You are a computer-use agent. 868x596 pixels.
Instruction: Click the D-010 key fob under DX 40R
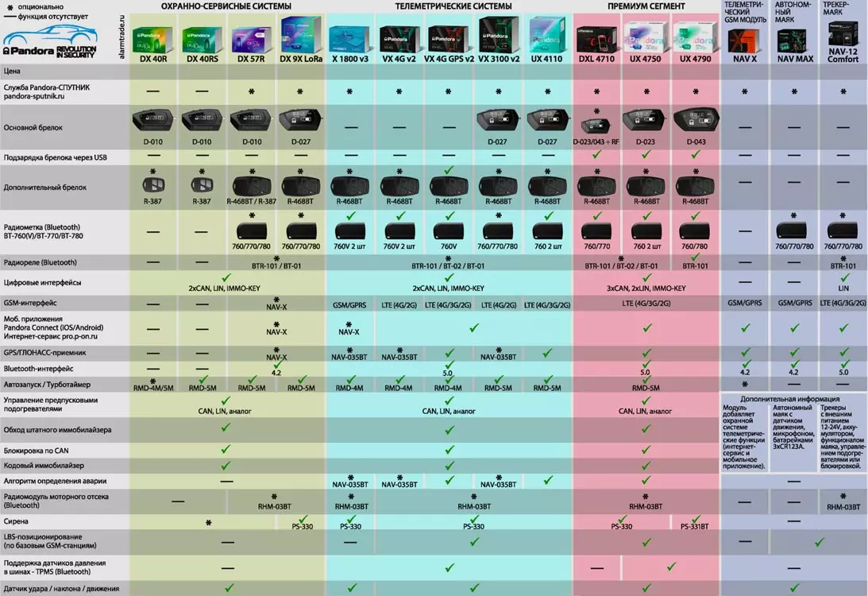point(152,119)
